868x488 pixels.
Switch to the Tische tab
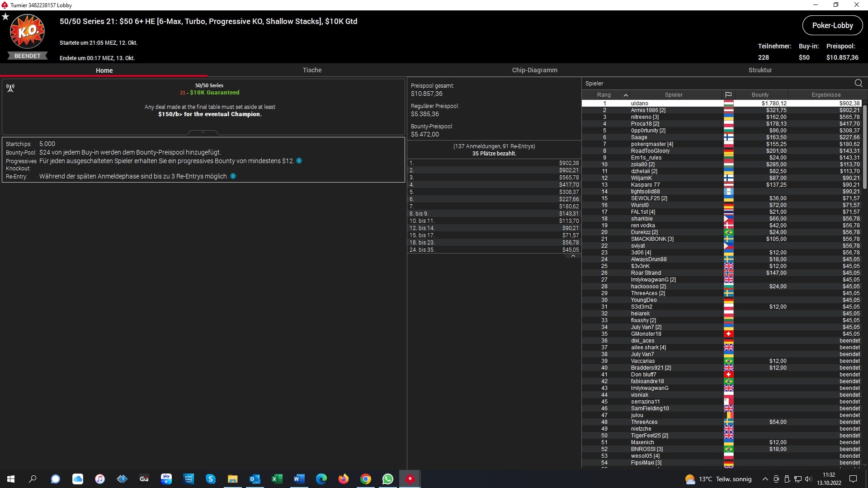[x=312, y=70]
